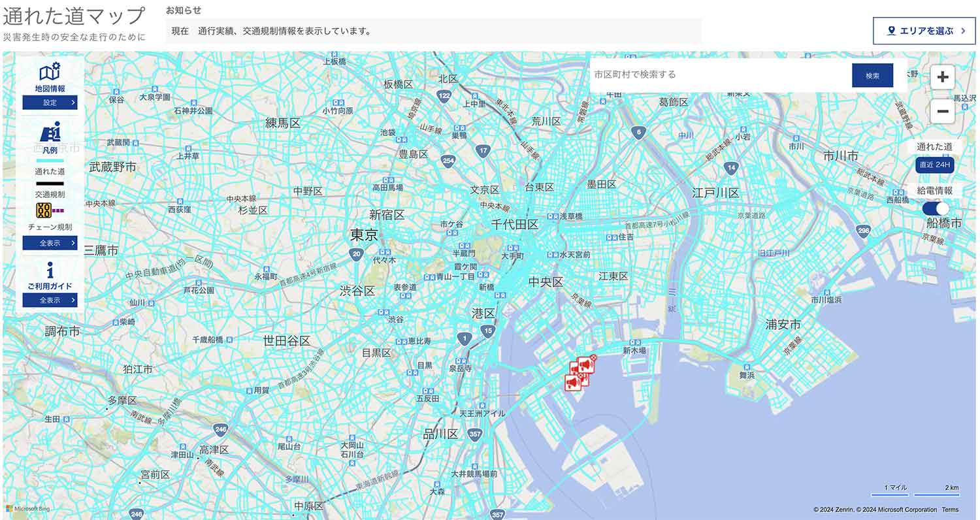Image resolution: width=980 pixels, height=520 pixels.
Task: Click the 天王洲アイル station label
Action: [482, 414]
